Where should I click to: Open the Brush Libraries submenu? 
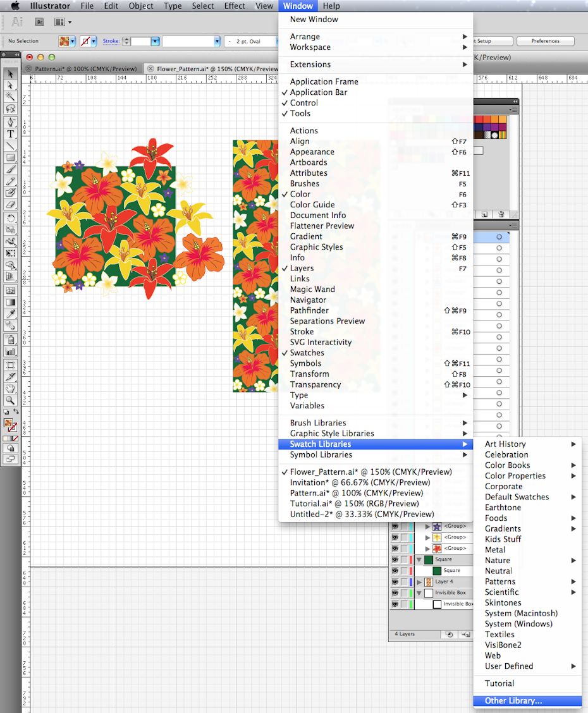[376, 423]
